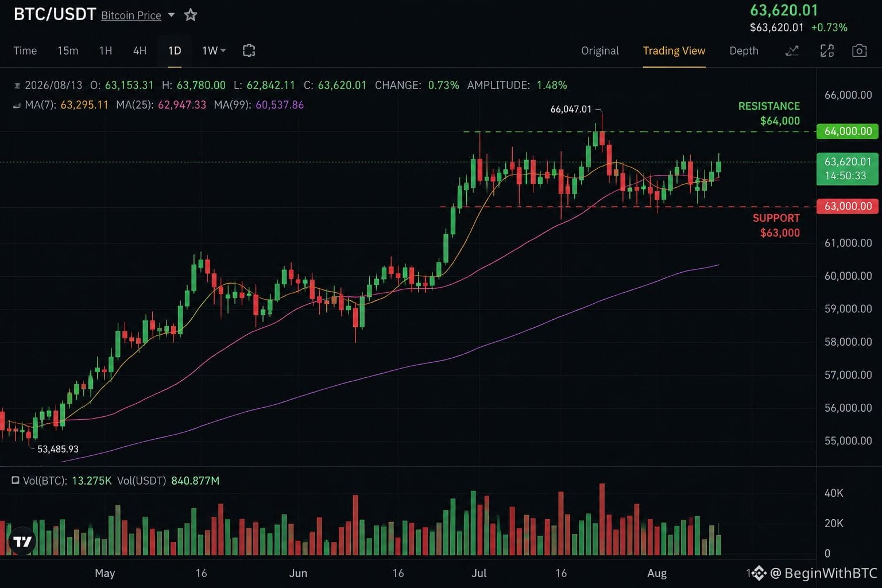The width and height of the screenshot is (882, 588).
Task: Click the 66,000.00 price axis label
Action: pos(848,95)
